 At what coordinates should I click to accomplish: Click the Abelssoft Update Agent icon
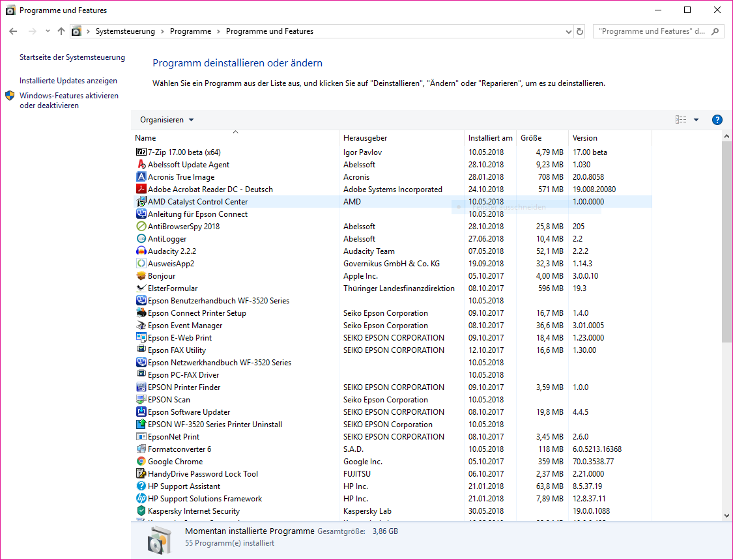pyautogui.click(x=141, y=164)
